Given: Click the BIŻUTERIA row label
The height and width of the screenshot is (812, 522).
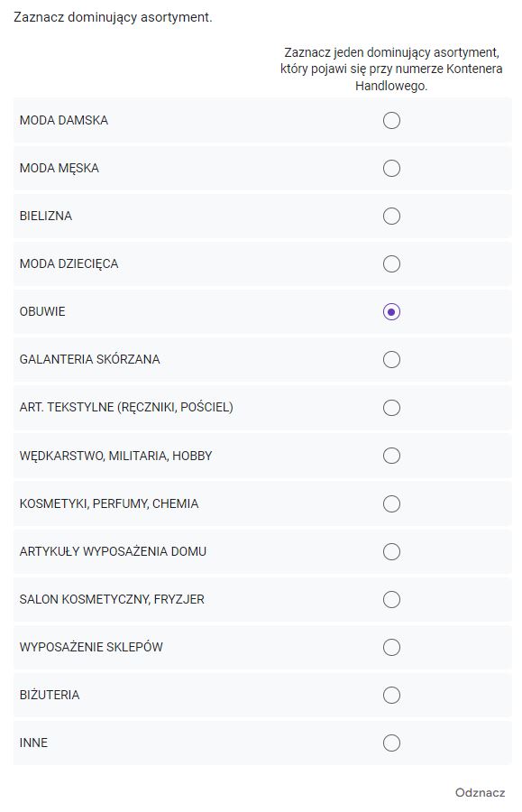Looking at the screenshot, I should [x=50, y=695].
